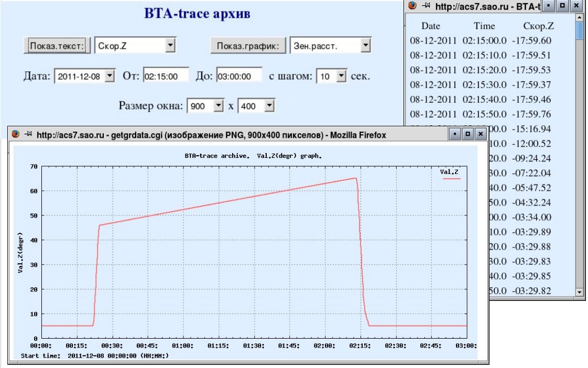The height and width of the screenshot is (368, 588).
Task: Click pin icon in data table window titlebar
Action: tap(426, 6)
